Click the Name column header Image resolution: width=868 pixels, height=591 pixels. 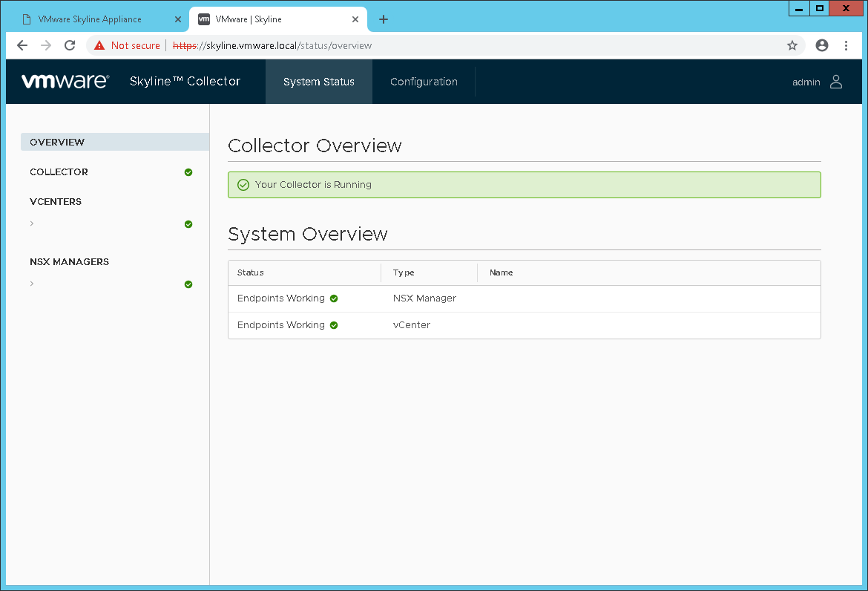501,272
